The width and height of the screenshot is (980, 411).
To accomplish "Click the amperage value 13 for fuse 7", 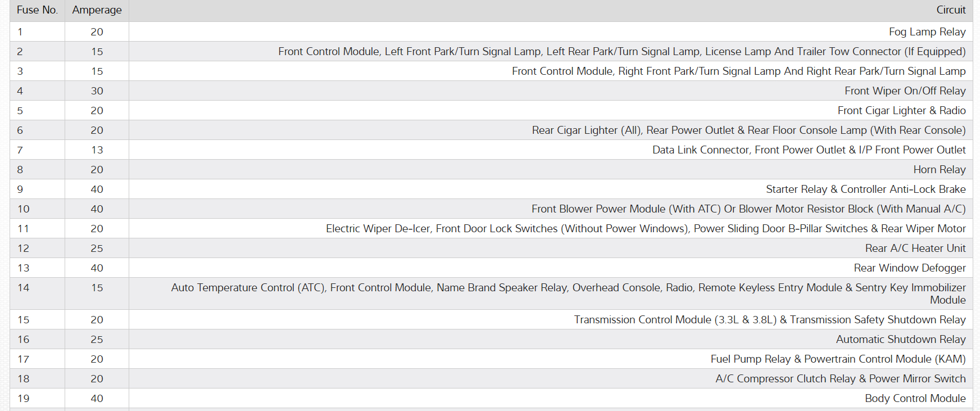I will (97, 150).
